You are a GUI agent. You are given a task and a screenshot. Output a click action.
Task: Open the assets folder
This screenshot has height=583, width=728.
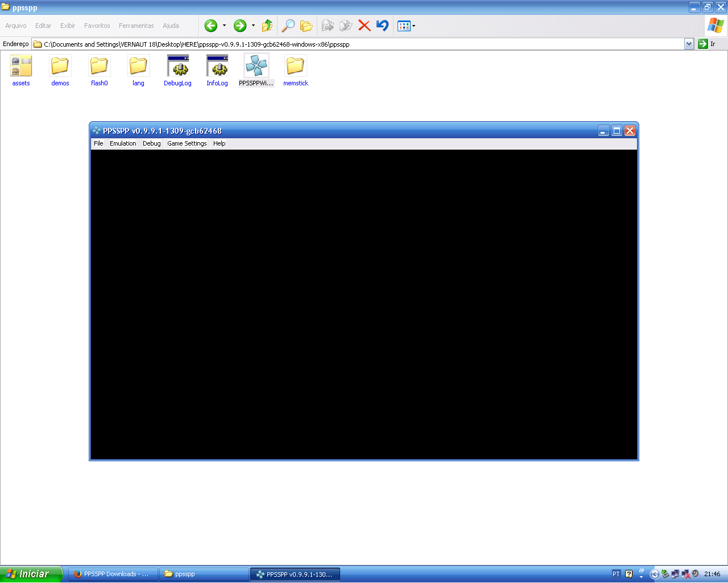click(x=21, y=67)
